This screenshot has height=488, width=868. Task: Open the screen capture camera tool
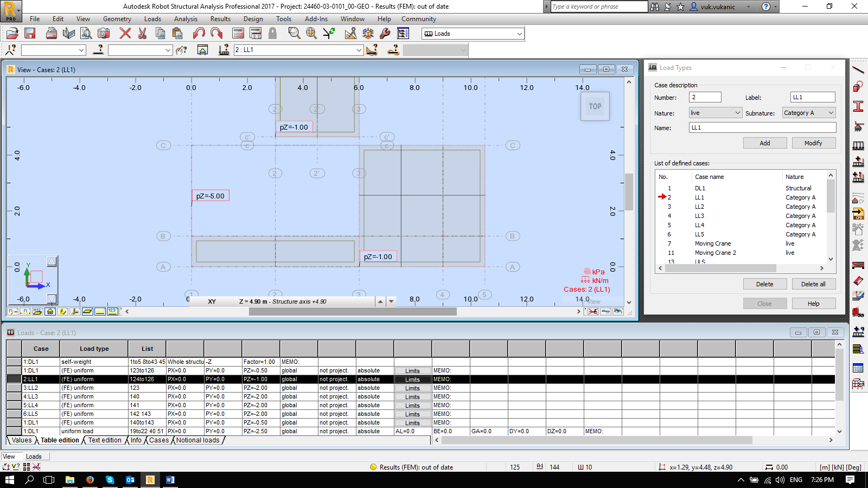[103, 33]
